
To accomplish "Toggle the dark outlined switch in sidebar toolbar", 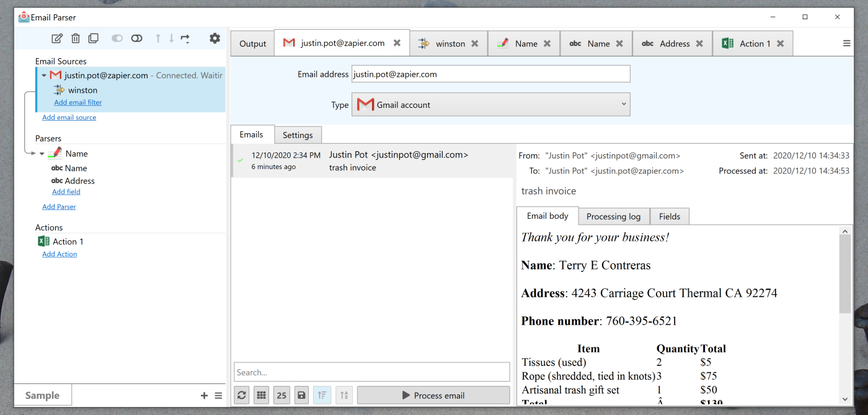I will [137, 38].
